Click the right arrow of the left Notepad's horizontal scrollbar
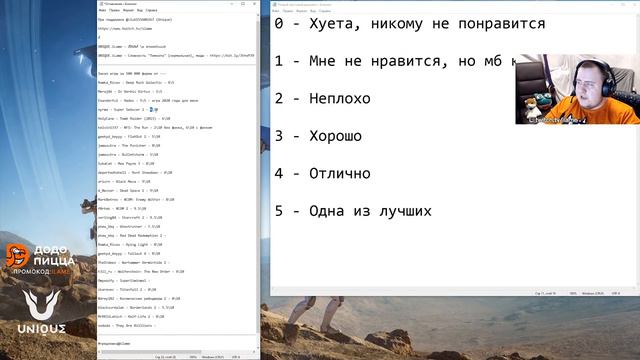The height and width of the screenshot is (360, 640). tap(254, 351)
